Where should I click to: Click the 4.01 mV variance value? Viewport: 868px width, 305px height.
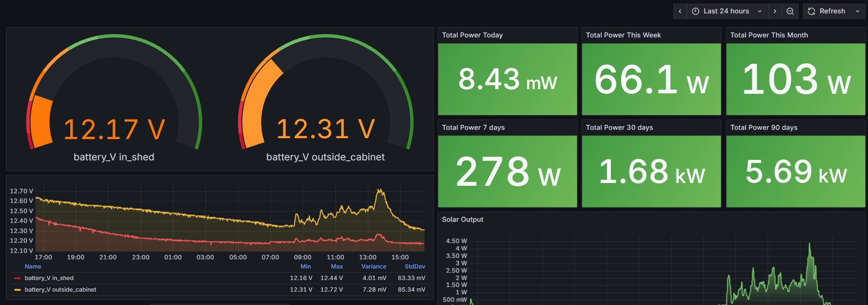pyautogui.click(x=374, y=278)
